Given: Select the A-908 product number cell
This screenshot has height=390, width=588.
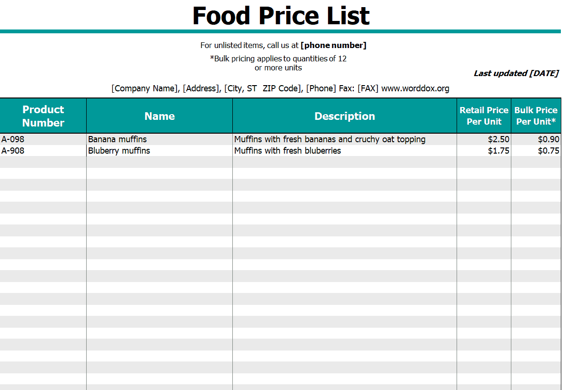Looking at the screenshot, I should (43, 151).
